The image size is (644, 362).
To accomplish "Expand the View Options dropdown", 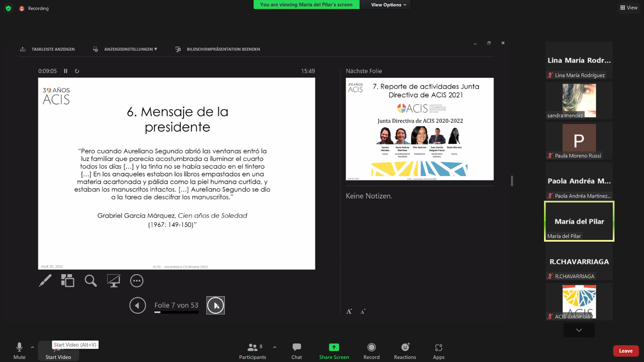I will (x=388, y=5).
